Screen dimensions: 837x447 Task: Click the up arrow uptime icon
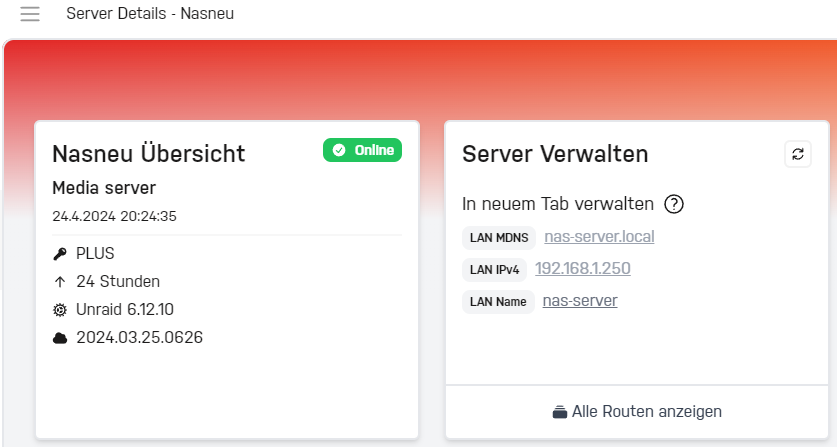tap(60, 282)
